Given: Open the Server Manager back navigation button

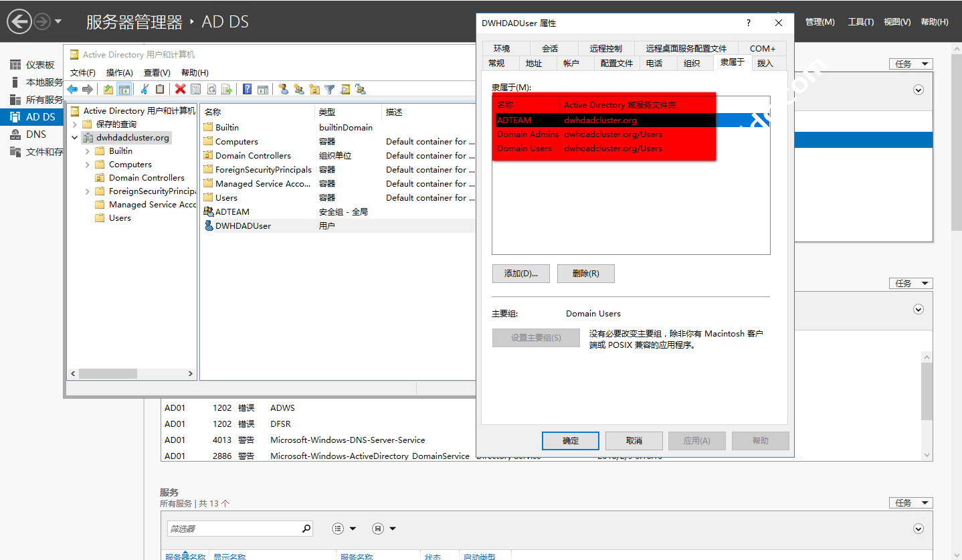Looking at the screenshot, I should coord(19,21).
